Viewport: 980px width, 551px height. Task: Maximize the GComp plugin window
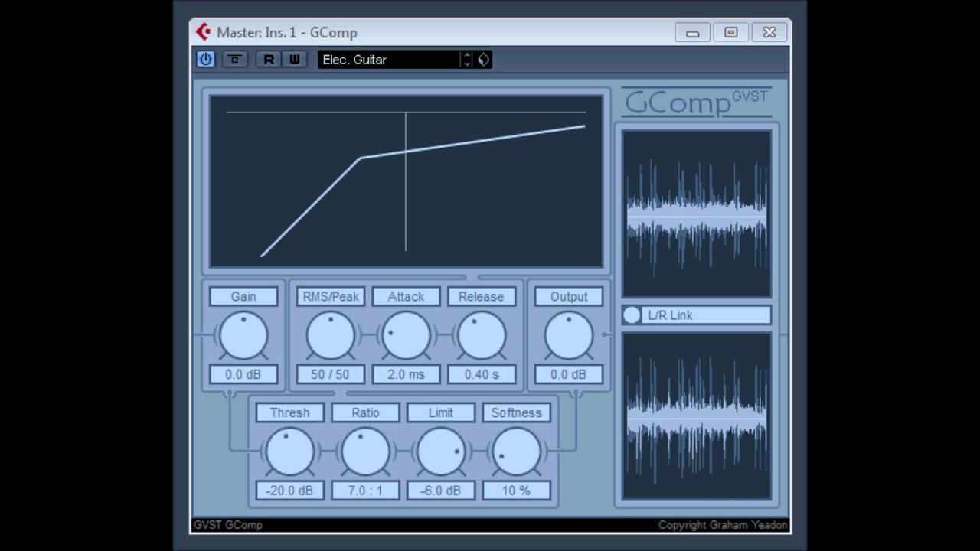point(731,32)
